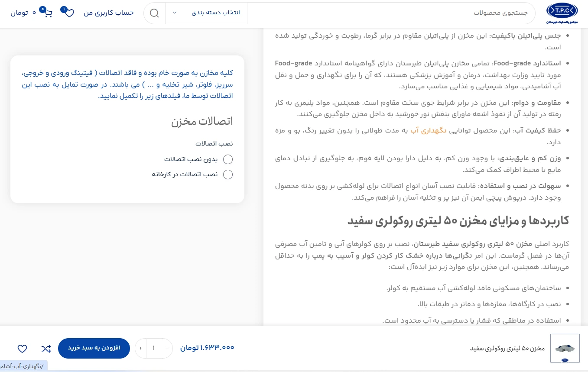The width and height of the screenshot is (588, 372).
Task: Click the search magnifier icon
Action: click(154, 13)
